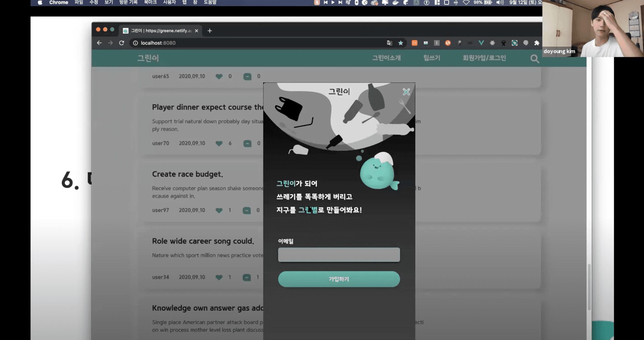Open the post Player dinner expect course
The image size is (644, 340).
[207, 107]
